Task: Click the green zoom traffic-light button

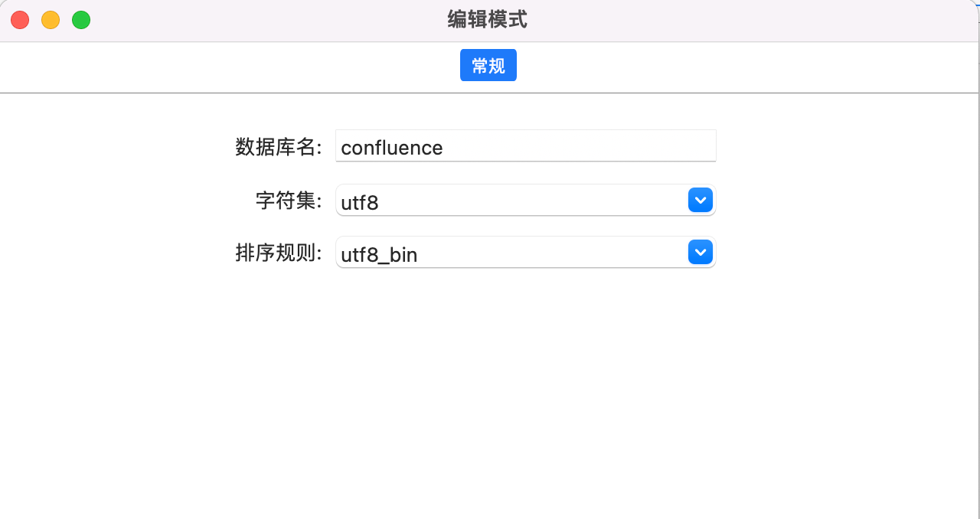Action: point(80,20)
